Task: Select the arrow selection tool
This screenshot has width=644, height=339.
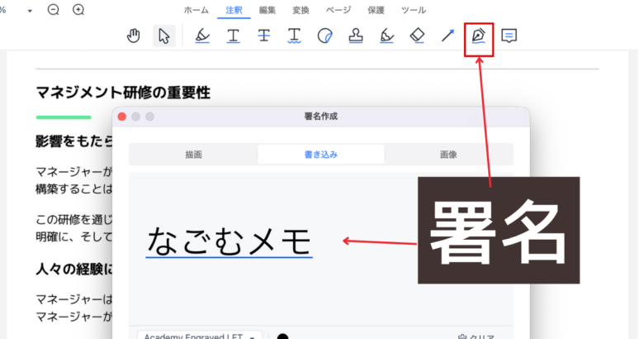Action: tap(164, 36)
